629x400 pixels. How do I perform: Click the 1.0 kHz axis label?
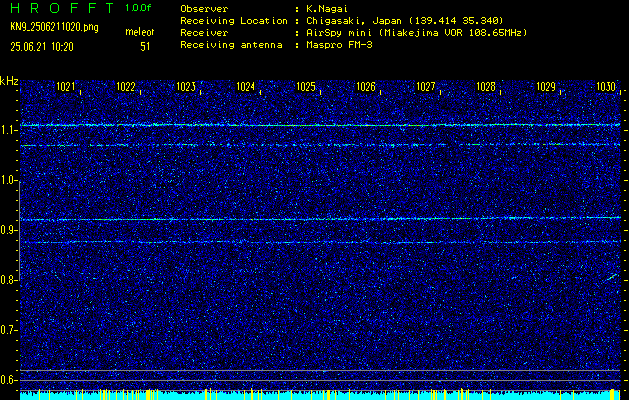(x=8, y=181)
